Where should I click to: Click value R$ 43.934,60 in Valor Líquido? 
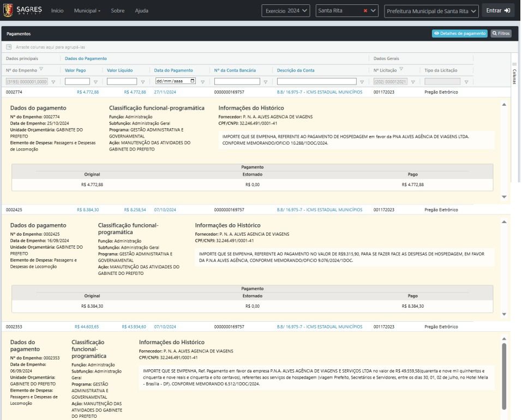[x=134, y=327]
